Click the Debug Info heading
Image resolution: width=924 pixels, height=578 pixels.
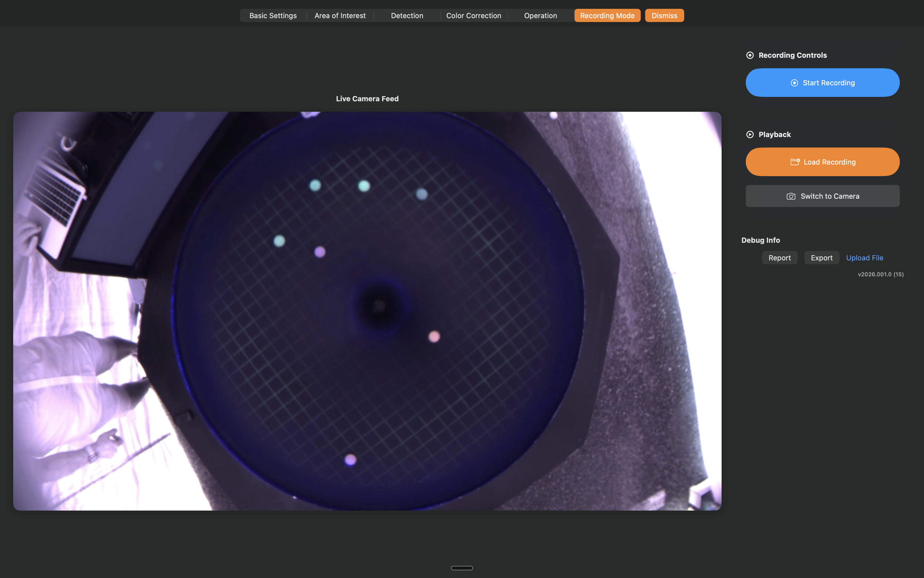[761, 240]
